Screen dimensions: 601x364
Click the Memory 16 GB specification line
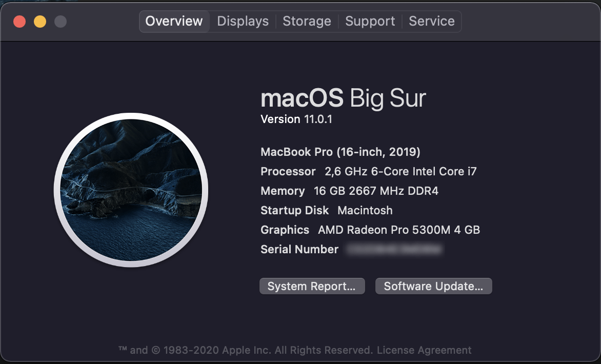tap(349, 191)
